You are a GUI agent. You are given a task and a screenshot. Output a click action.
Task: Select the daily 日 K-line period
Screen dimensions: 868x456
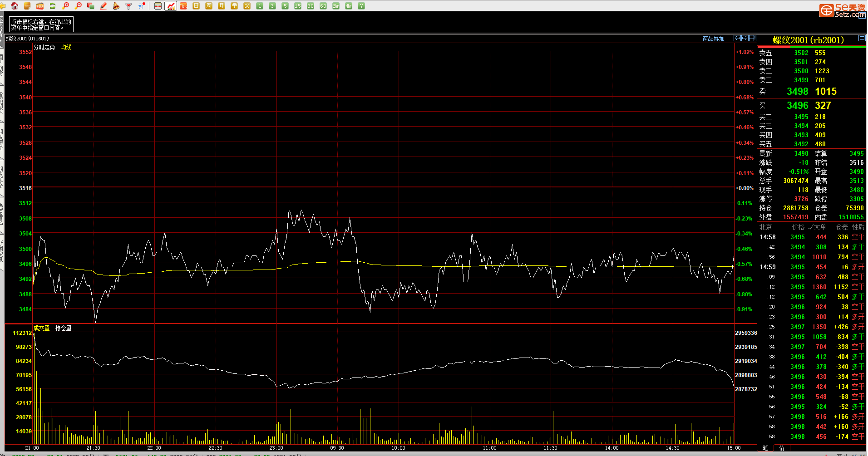click(196, 6)
